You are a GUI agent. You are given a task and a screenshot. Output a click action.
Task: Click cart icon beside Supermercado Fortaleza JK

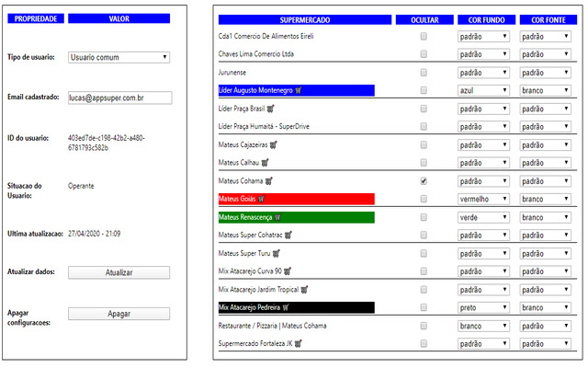[x=298, y=343]
